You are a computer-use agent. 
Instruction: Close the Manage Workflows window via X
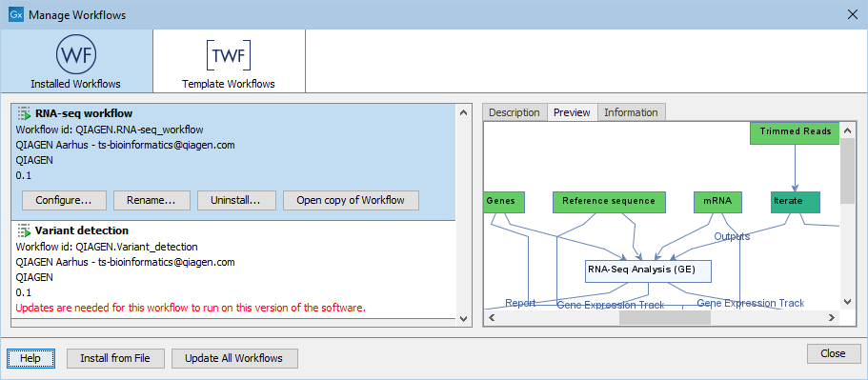[x=853, y=15]
